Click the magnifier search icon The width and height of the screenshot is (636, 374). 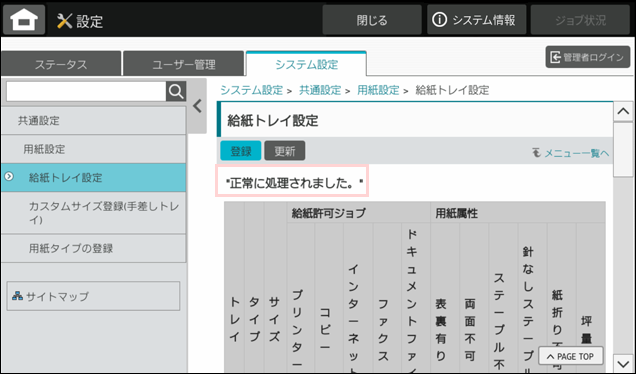[176, 91]
